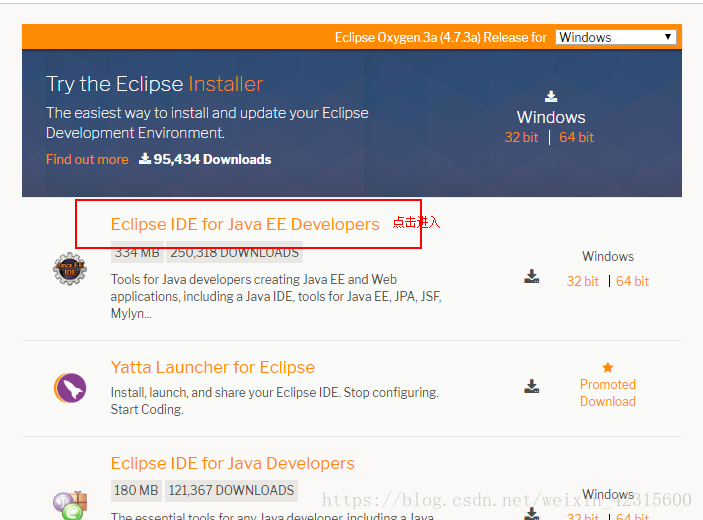Click the Windows heading in the installer banner

pyautogui.click(x=551, y=117)
